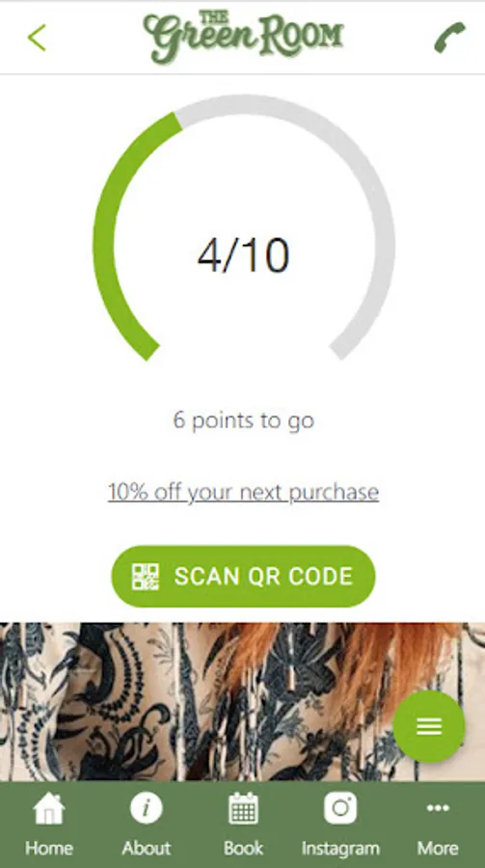Tap the floral pattern banner image
The height and width of the screenshot is (868, 485).
[243, 702]
